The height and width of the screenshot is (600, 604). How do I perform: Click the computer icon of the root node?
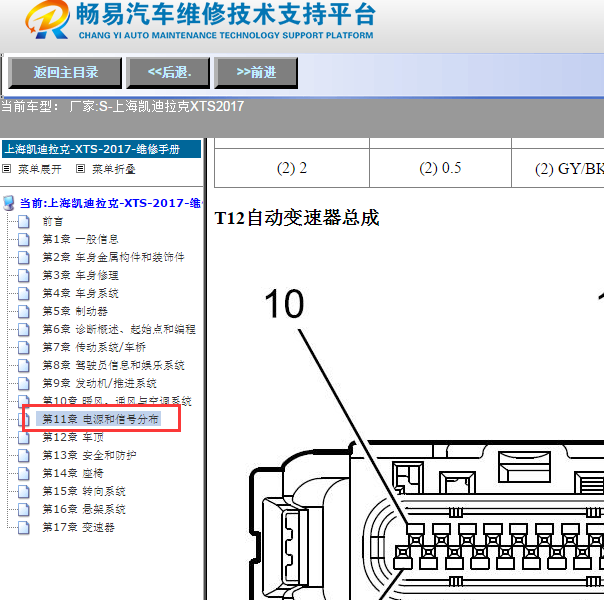pos(8,203)
